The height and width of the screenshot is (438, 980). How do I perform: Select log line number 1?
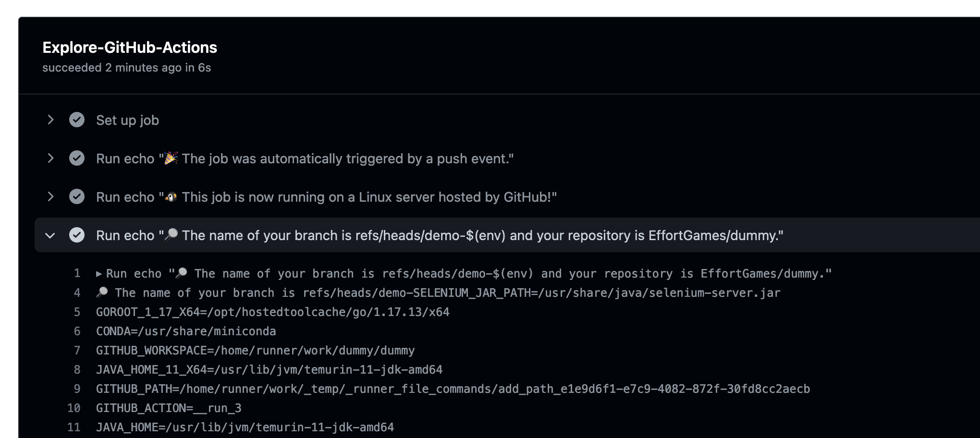pyautogui.click(x=77, y=274)
